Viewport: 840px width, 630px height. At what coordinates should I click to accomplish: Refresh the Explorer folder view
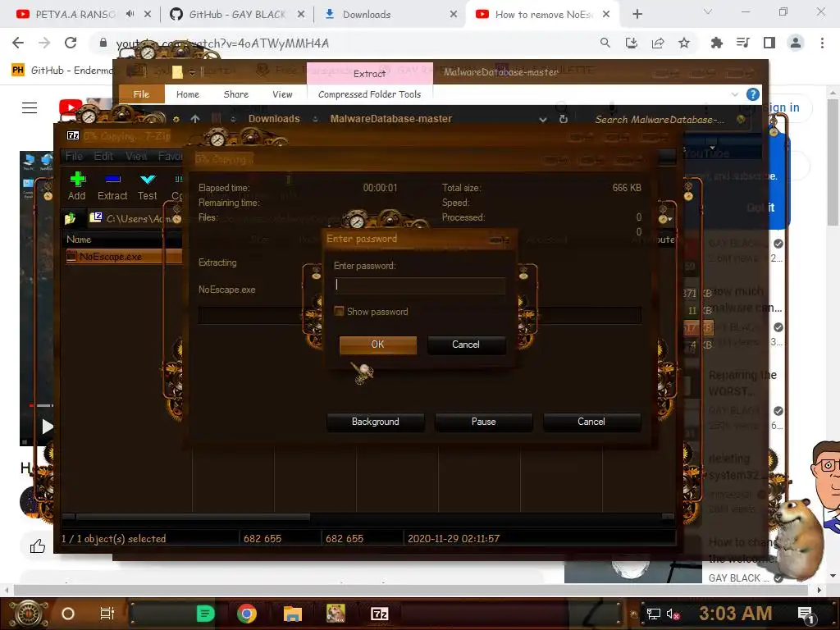coord(564,119)
